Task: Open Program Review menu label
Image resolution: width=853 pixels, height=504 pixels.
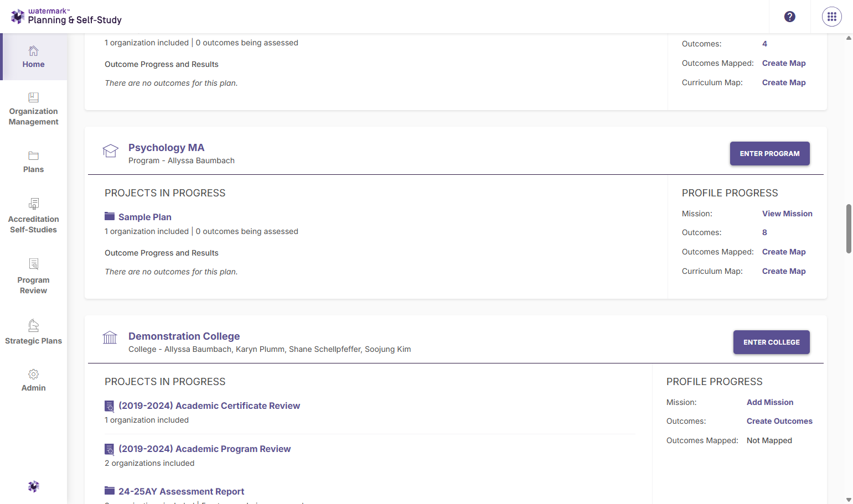Action: (34, 285)
